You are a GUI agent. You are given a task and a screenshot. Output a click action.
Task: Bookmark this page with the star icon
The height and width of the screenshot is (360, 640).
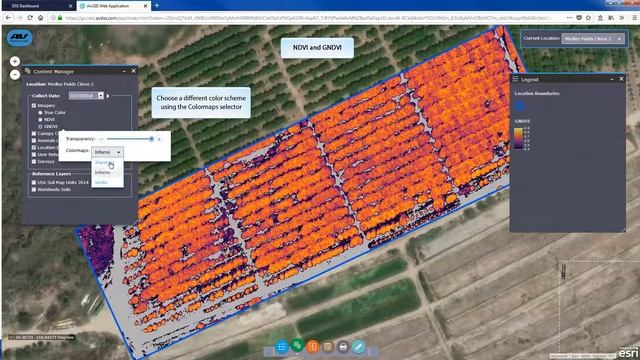coord(588,18)
